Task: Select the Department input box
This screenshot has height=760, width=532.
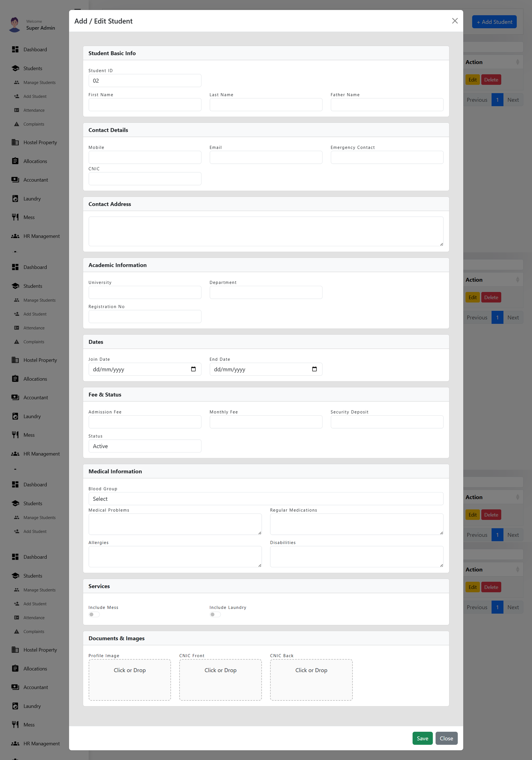Action: coord(266,292)
